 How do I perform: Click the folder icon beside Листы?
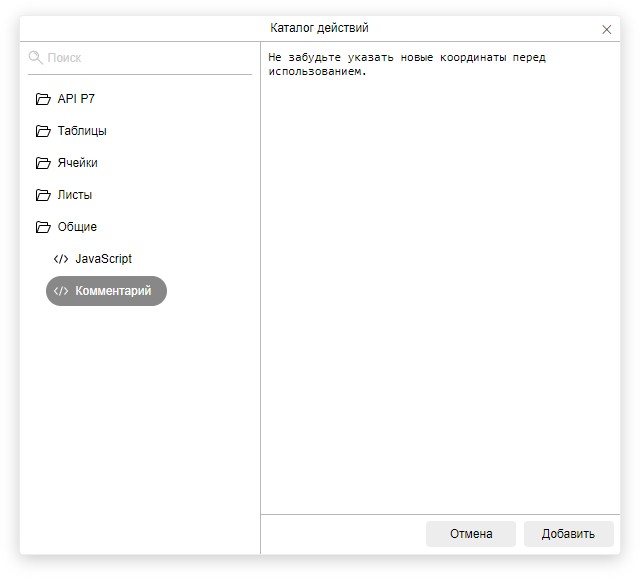(43, 195)
